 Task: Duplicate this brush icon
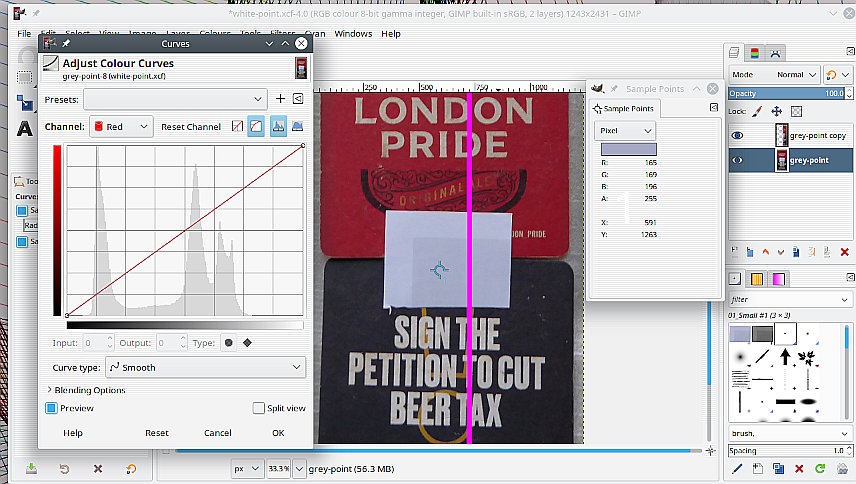778,468
